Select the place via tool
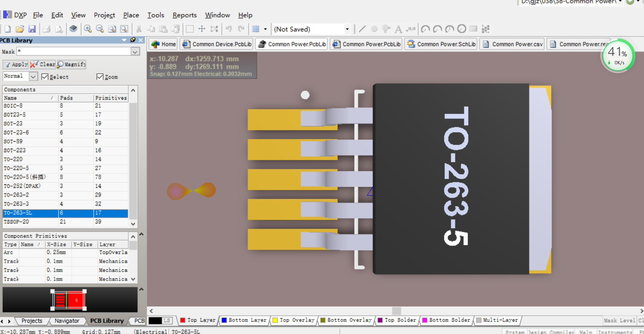This screenshot has height=334, width=644. click(386, 29)
